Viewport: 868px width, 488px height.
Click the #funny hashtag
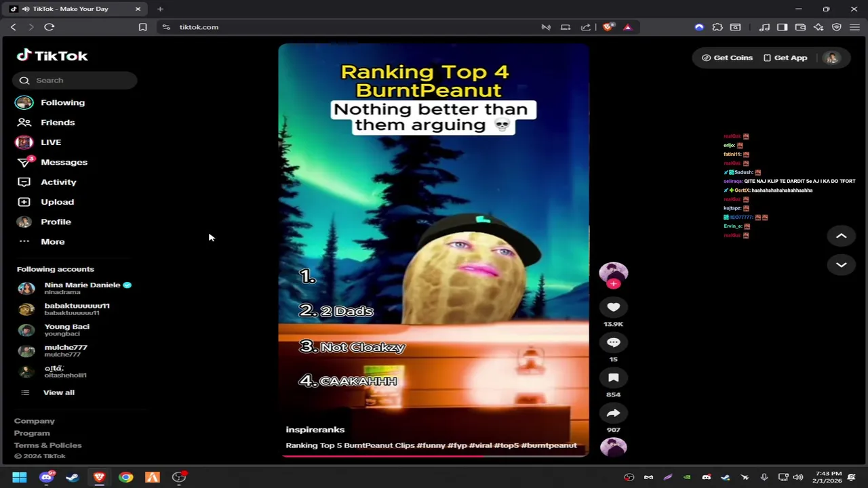[x=431, y=445]
